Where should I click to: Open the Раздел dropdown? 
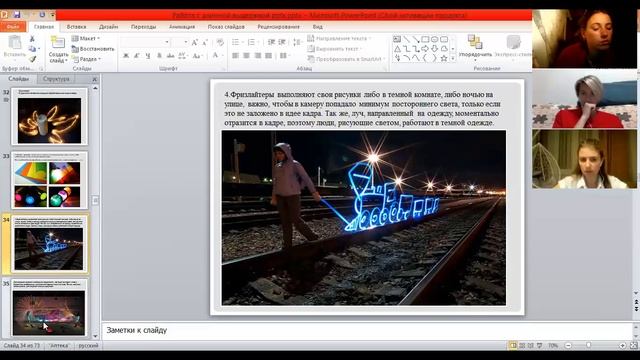[87, 59]
